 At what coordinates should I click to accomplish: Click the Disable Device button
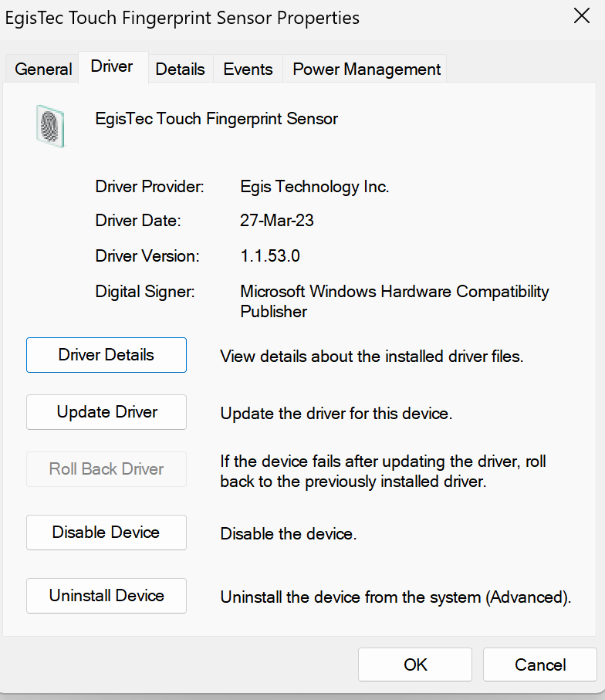tap(106, 533)
